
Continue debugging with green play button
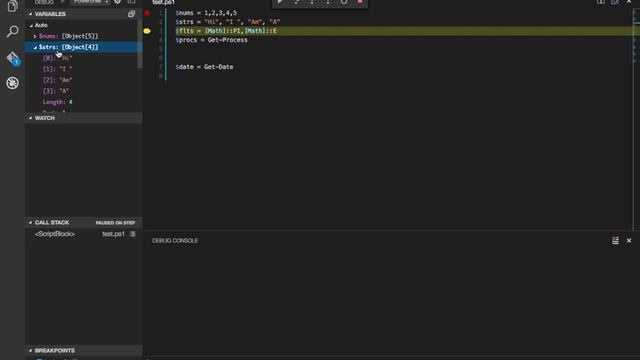(x=280, y=2)
